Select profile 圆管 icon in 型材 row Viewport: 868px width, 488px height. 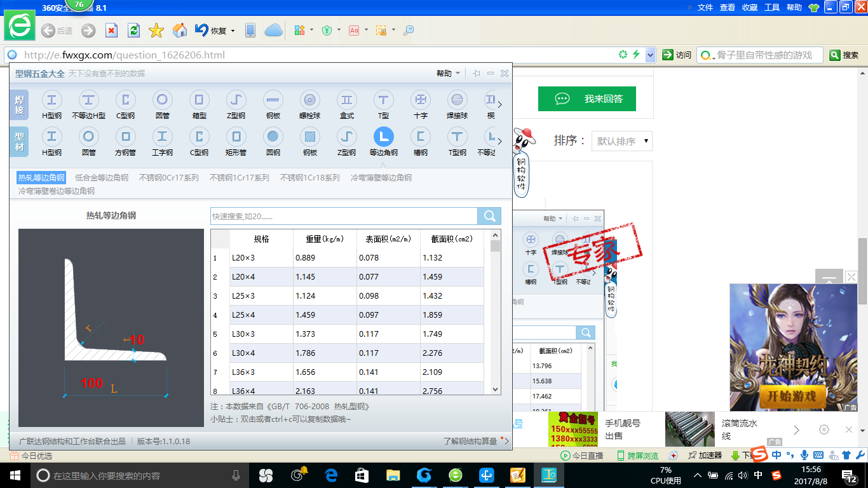point(88,137)
